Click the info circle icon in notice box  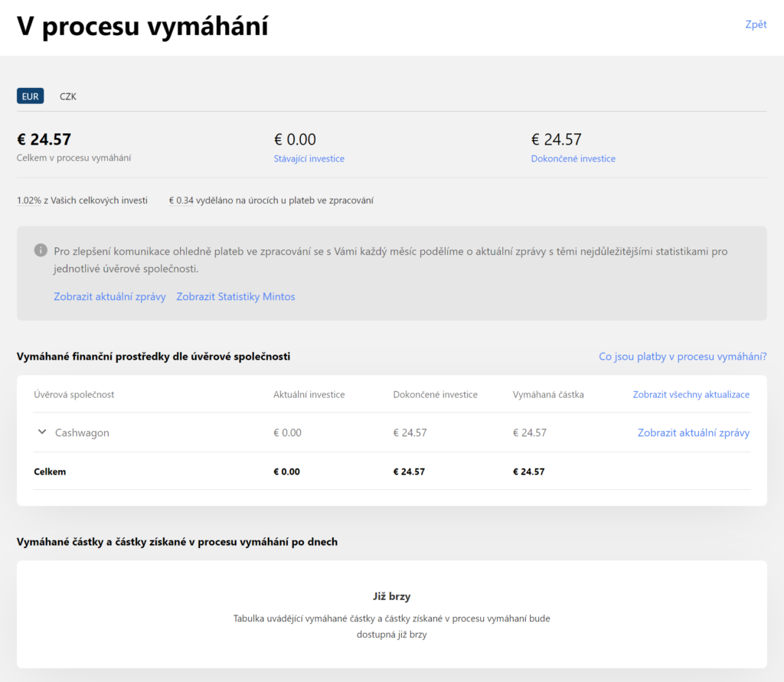point(41,250)
